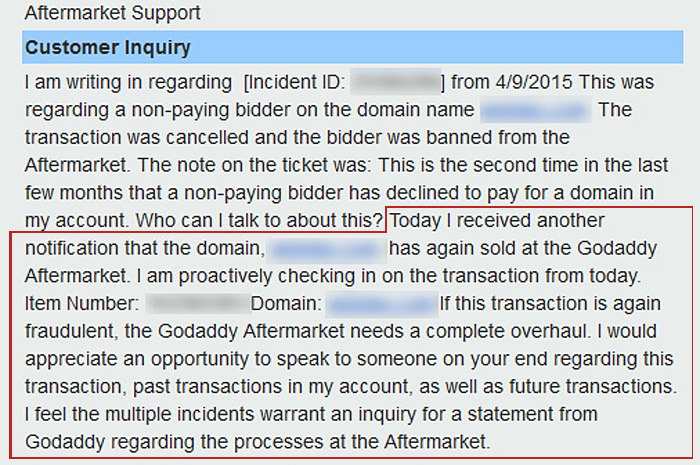
Task: Click the '[Incident ID:' label text
Action: (x=294, y=82)
